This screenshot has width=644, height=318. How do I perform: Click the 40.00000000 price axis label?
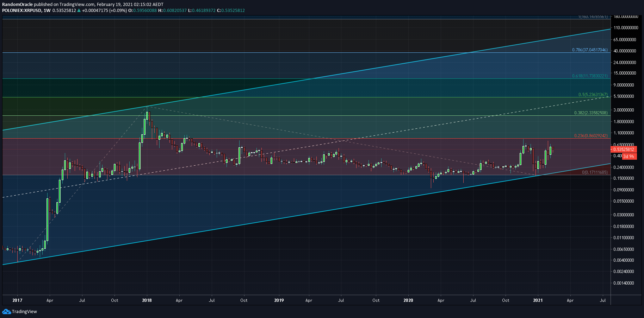pyautogui.click(x=625, y=51)
